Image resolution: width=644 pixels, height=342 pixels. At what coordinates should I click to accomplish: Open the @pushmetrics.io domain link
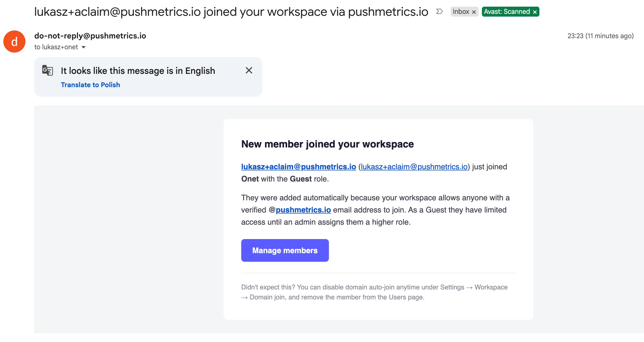[303, 210]
